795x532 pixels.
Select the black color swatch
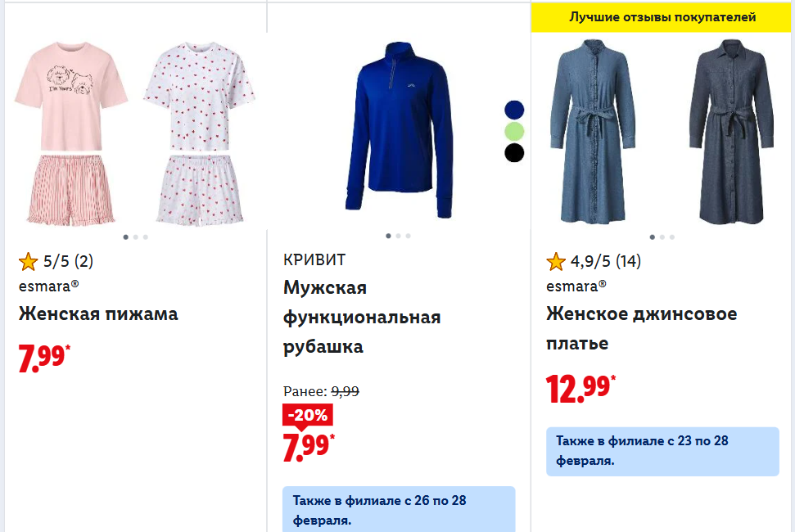(514, 152)
